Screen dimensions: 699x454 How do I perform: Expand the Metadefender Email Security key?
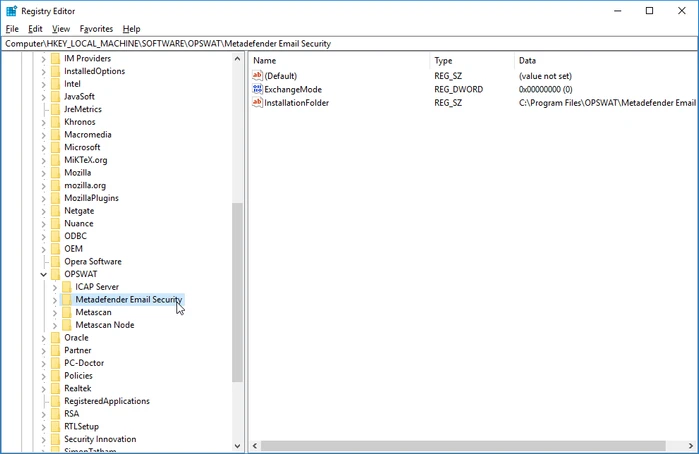click(x=55, y=300)
